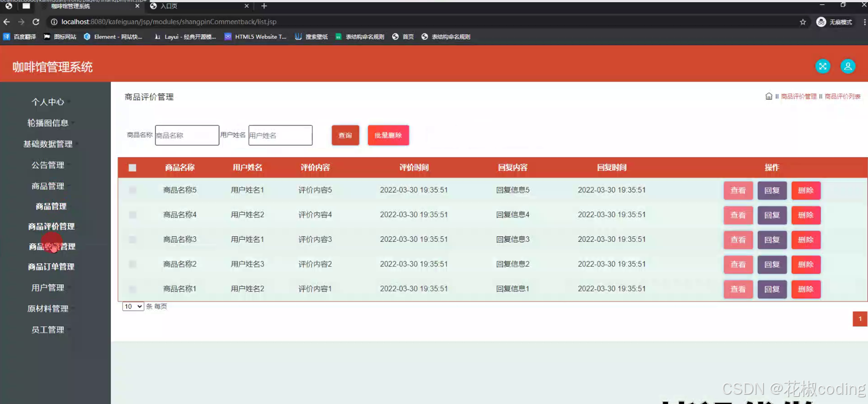
Task: Click the 商品评价列表 breadcrumb link
Action: [x=843, y=97]
